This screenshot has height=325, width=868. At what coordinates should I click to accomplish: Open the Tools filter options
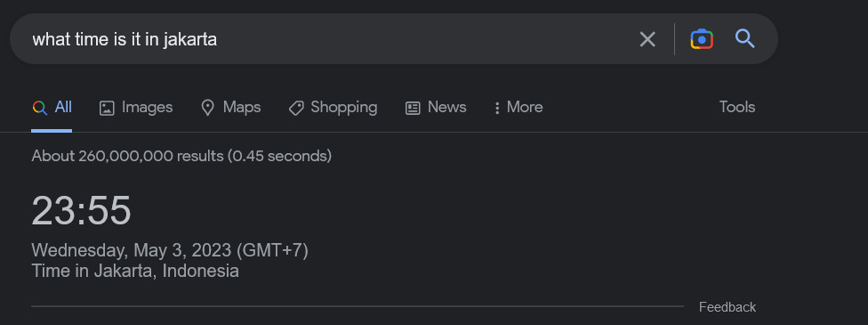(x=737, y=107)
